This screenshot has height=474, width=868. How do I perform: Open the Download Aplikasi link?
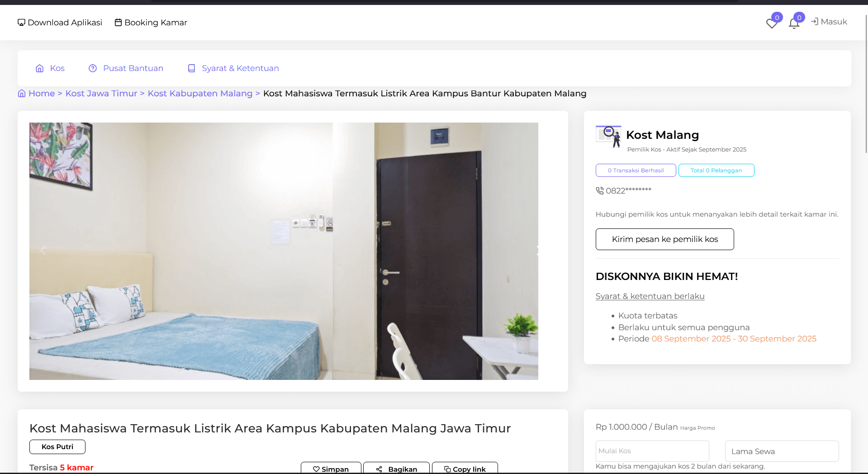pos(60,23)
